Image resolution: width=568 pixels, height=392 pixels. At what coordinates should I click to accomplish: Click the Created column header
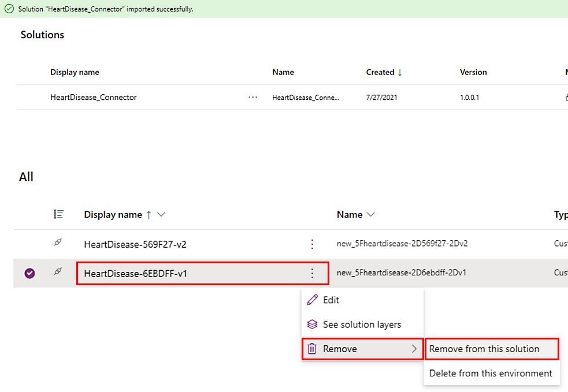pyautogui.click(x=380, y=72)
